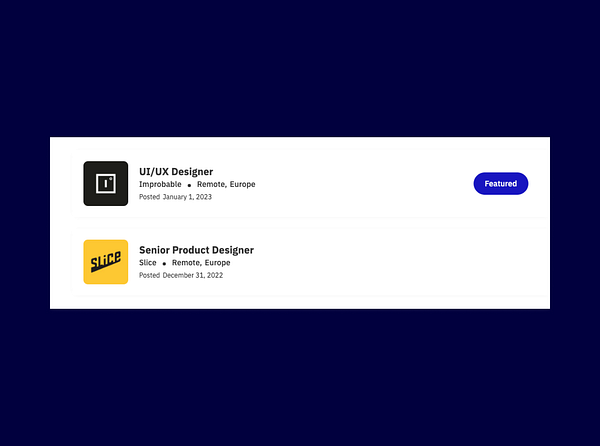Screen dimensions: 600x446
Task: Click the slanted Slice wordmark in logo
Action: point(106,262)
